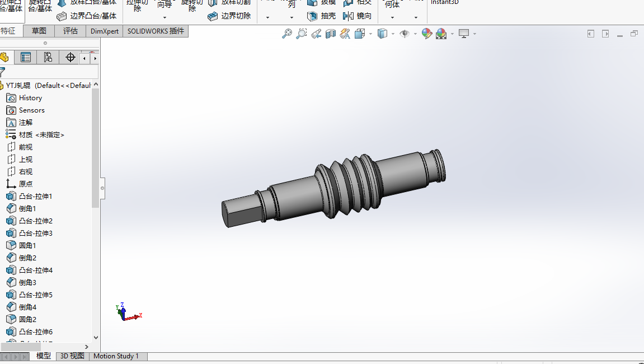The height and width of the screenshot is (364, 644).
Task: Switch to the 特征 tab
Action: click(x=8, y=31)
